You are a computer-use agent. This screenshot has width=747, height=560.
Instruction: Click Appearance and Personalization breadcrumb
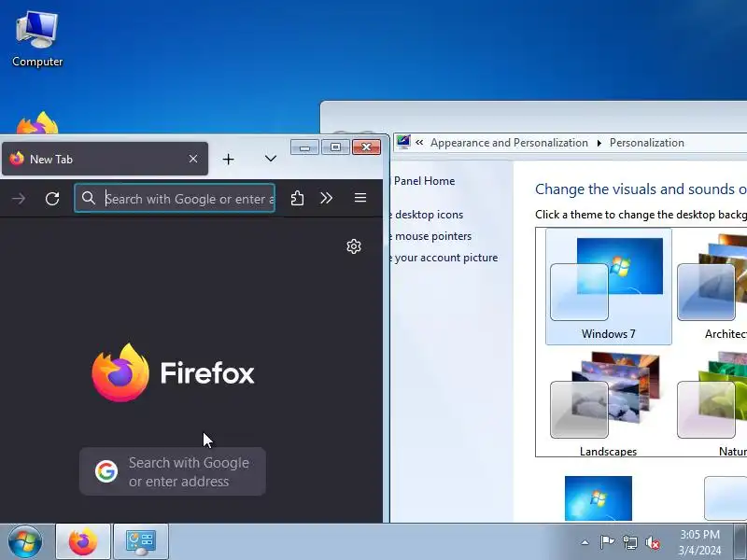pyautogui.click(x=509, y=143)
